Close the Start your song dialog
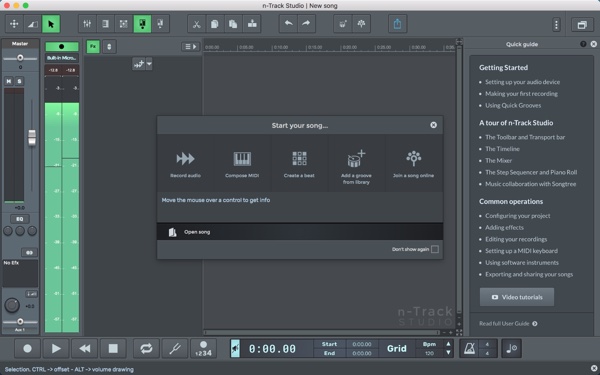 433,125
